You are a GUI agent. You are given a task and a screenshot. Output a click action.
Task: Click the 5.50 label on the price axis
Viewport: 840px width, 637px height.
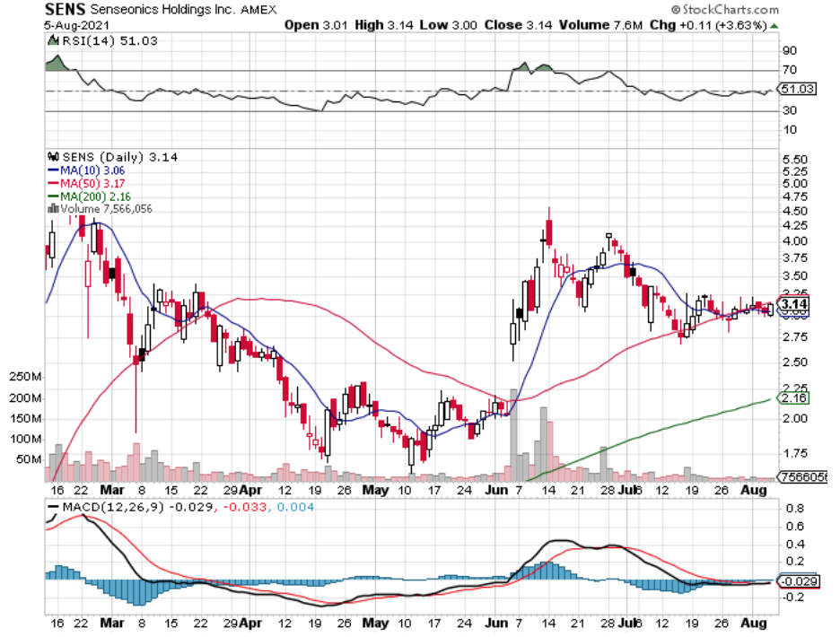[795, 160]
